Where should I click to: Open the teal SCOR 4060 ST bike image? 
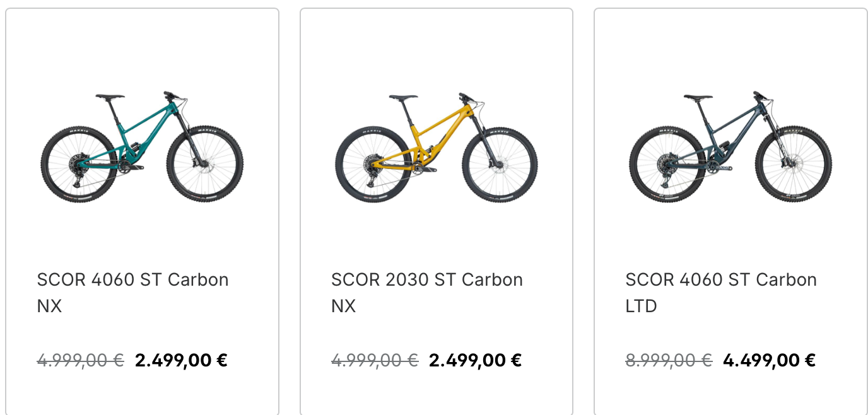tap(142, 147)
